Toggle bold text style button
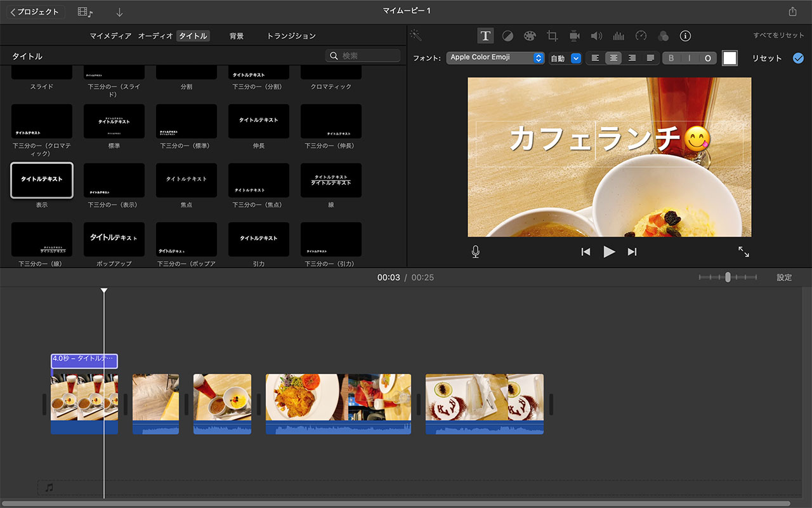 671,58
